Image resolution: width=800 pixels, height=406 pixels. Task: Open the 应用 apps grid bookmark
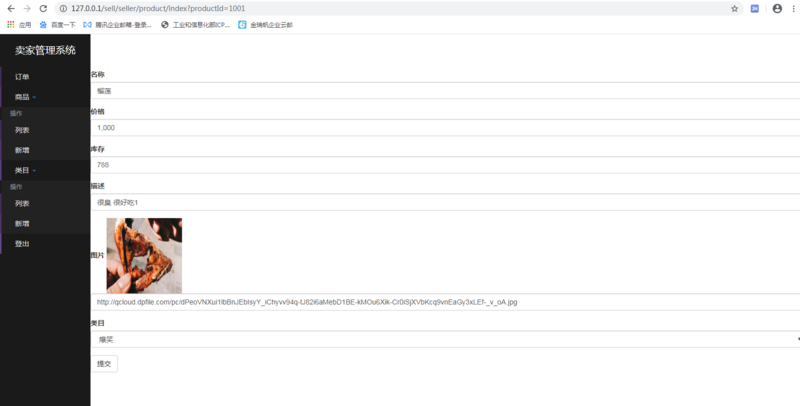19,24
